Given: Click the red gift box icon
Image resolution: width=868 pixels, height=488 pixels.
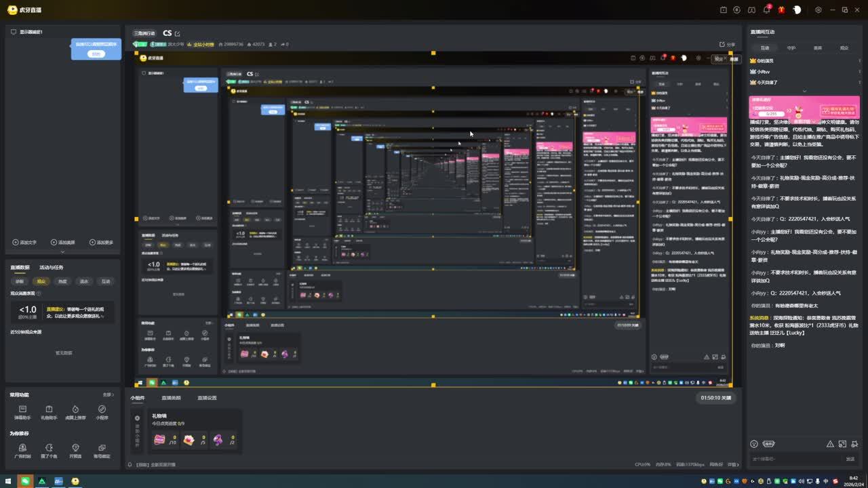Looking at the screenshot, I should 781,9.
